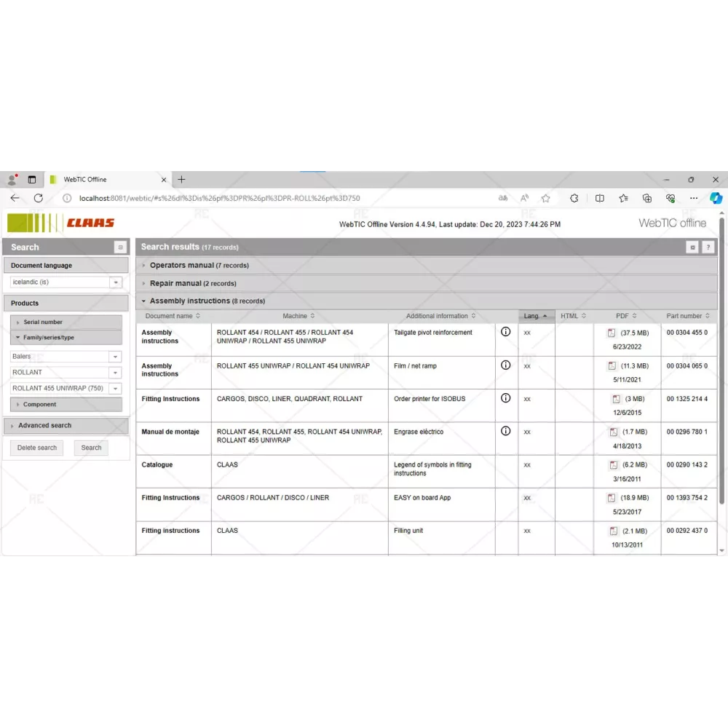Open the Film / net ramp PDF
This screenshot has height=728, width=728.
(612, 366)
